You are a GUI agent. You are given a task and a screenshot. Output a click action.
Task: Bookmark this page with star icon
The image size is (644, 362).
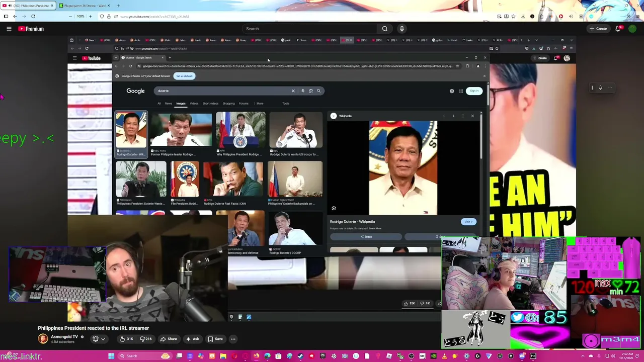pos(513,16)
